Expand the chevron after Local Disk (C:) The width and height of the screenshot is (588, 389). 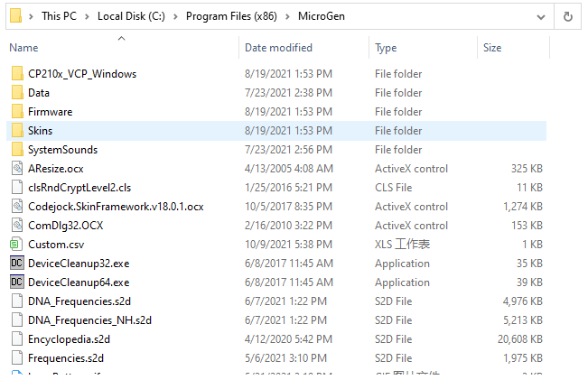(175, 16)
